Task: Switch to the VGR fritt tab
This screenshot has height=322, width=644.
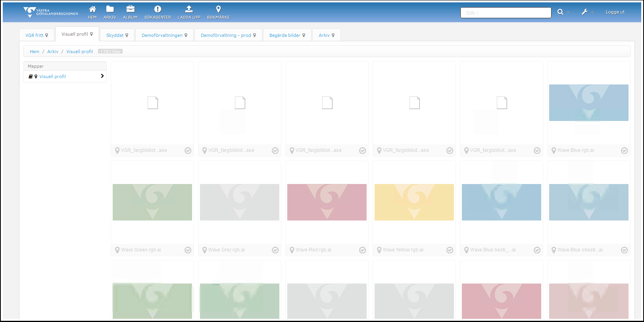Action: pos(37,35)
